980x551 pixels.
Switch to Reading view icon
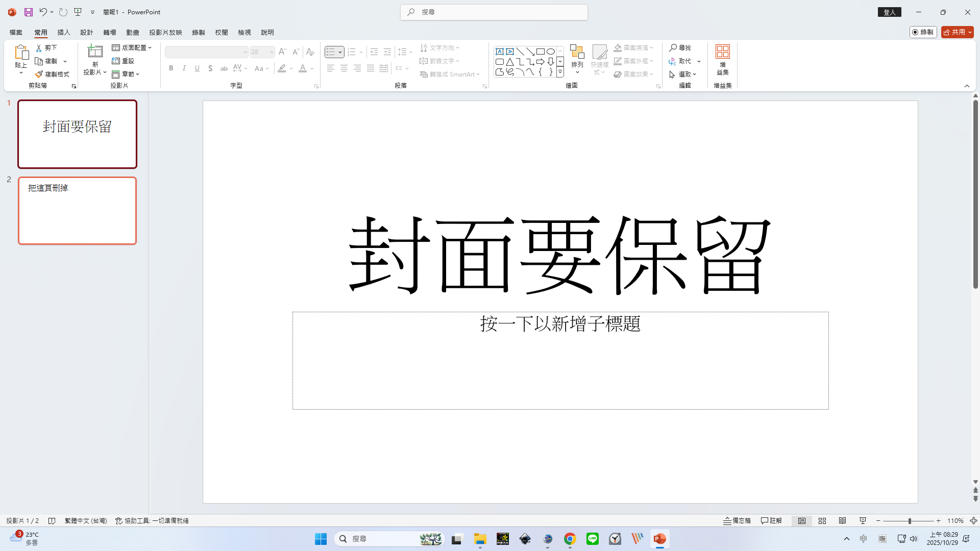pyautogui.click(x=842, y=521)
